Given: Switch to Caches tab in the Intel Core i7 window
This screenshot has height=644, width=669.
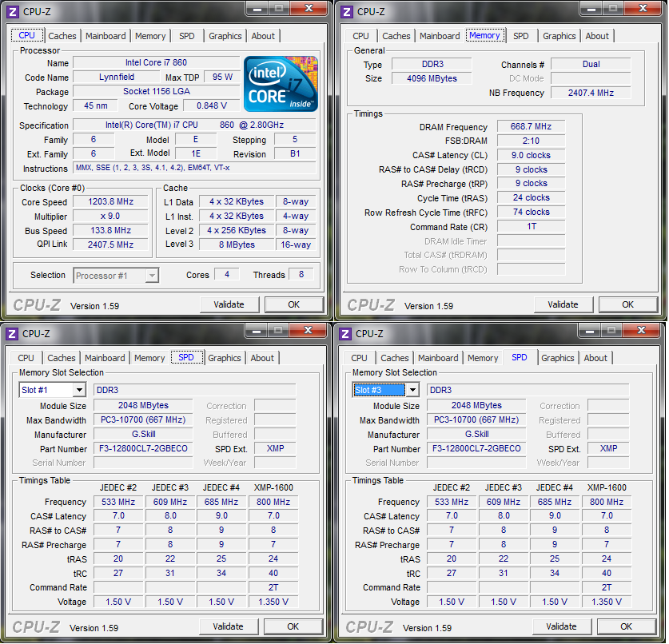Looking at the screenshot, I should 62,36.
